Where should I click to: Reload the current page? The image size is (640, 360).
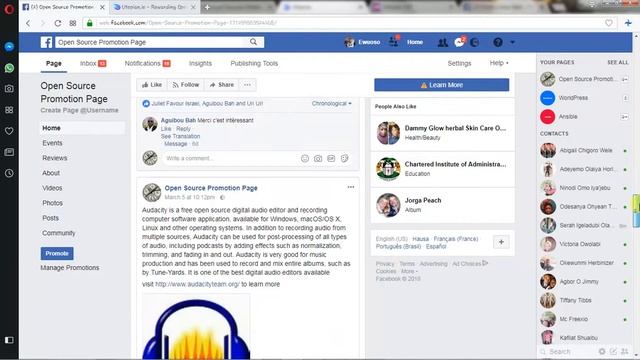tap(58, 23)
